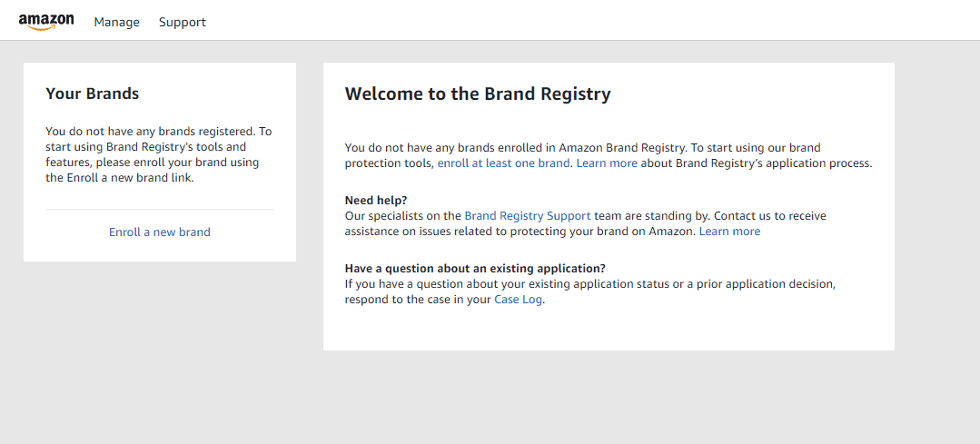Viewport: 980px width, 444px height.
Task: Click the 'Our specialists on the' text
Action: tap(403, 216)
